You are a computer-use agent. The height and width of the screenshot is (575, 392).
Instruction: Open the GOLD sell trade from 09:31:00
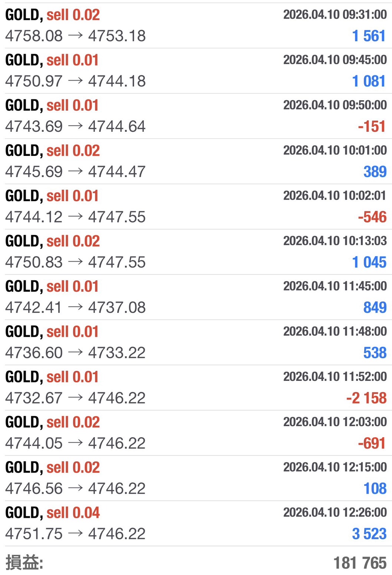[x=196, y=25]
